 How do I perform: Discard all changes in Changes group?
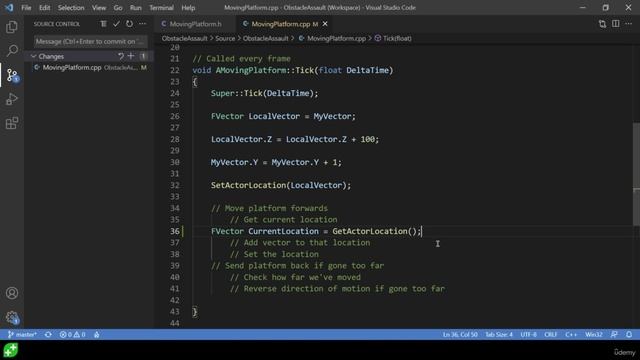(121, 56)
